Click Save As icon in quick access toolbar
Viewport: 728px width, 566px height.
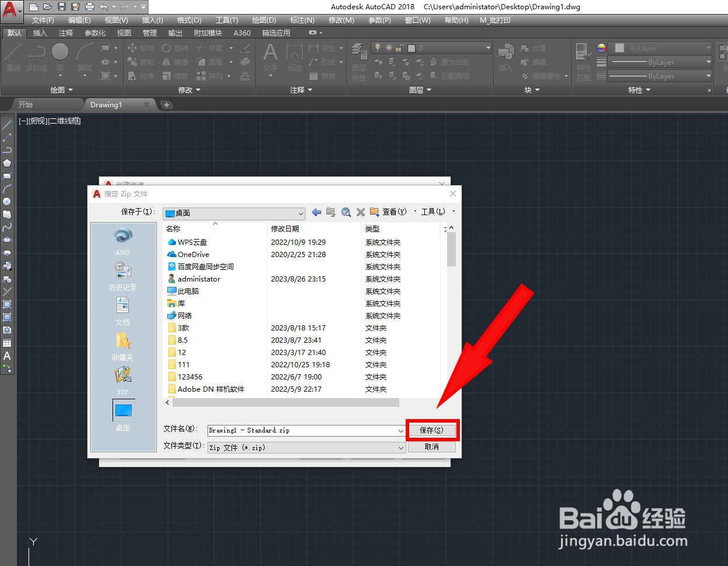coord(76,7)
